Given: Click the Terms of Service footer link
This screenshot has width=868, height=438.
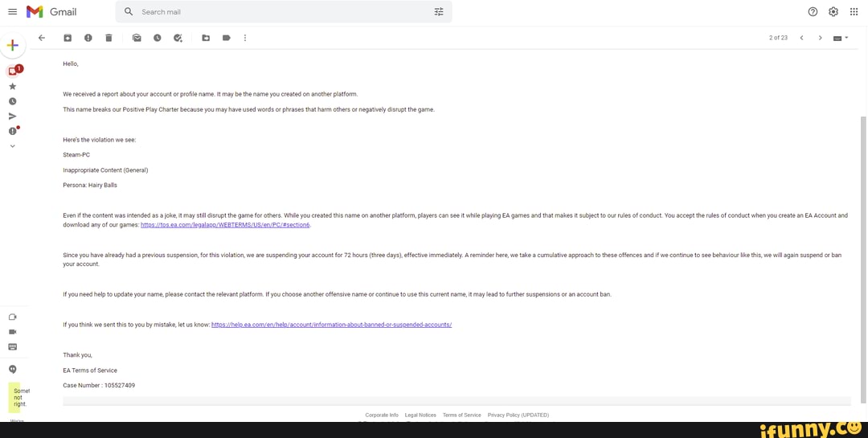Looking at the screenshot, I should [461, 415].
